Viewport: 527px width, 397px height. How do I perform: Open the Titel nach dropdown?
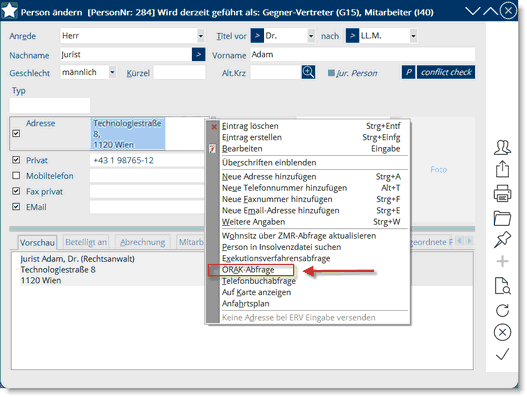click(x=413, y=36)
